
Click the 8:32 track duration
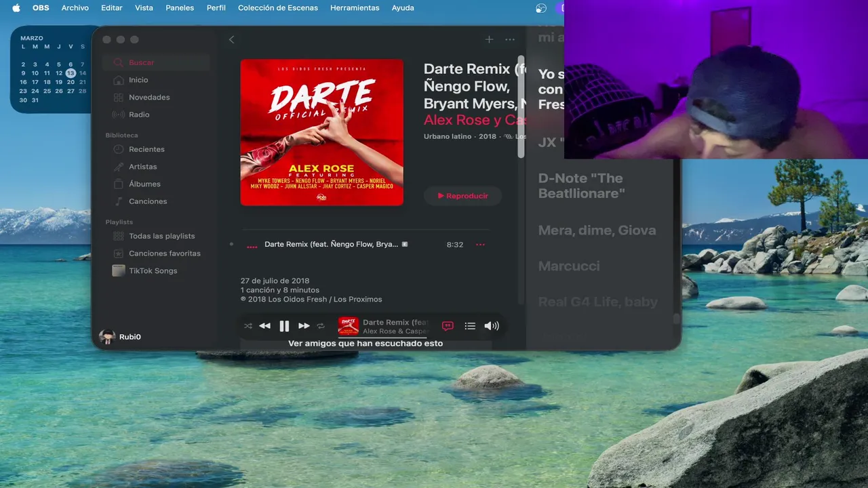[x=455, y=245]
